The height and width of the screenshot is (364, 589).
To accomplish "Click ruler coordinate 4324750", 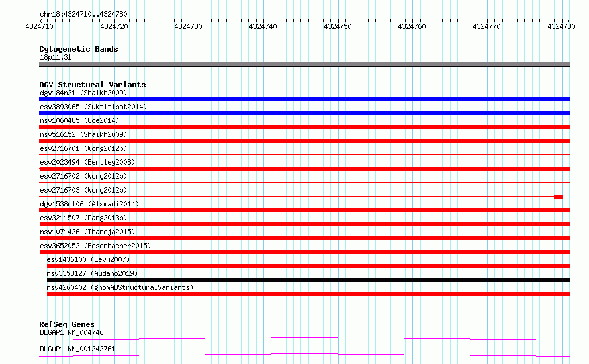I will coord(338,26).
